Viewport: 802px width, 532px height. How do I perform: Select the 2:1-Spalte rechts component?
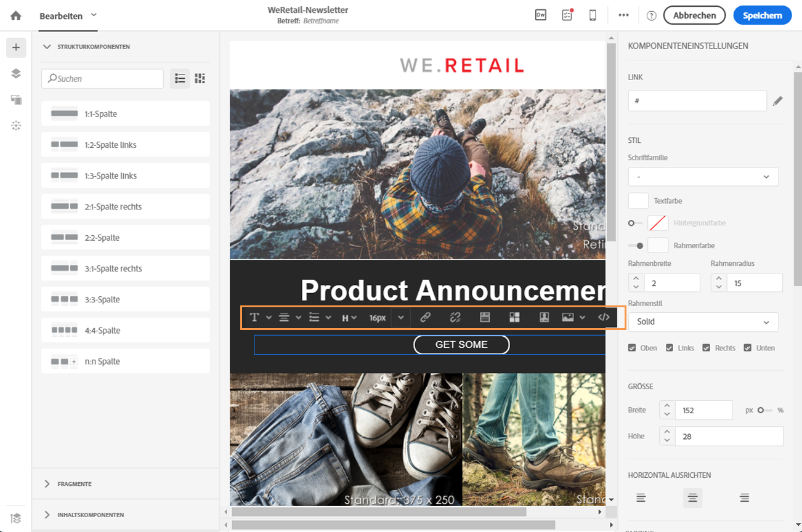pyautogui.click(x=126, y=206)
